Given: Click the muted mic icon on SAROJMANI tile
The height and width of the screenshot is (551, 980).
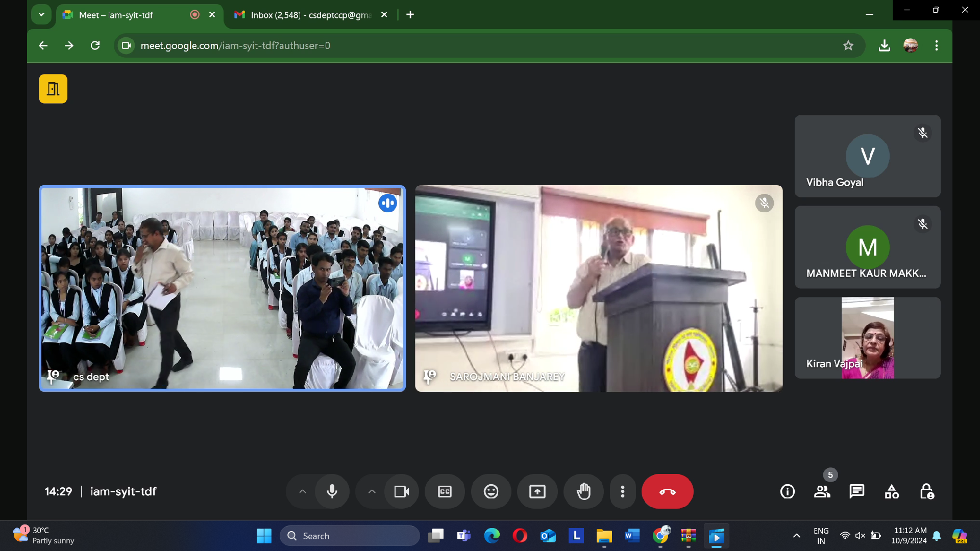Looking at the screenshot, I should (x=765, y=203).
